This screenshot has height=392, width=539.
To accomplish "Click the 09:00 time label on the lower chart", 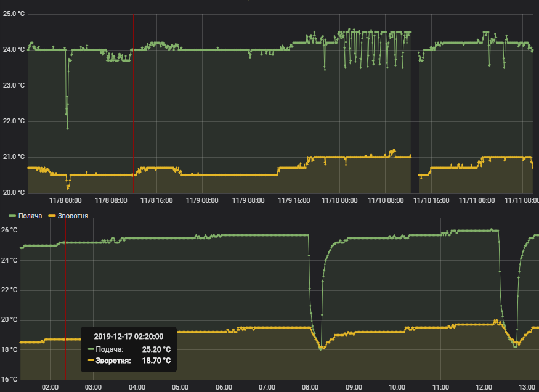I will [x=354, y=388].
